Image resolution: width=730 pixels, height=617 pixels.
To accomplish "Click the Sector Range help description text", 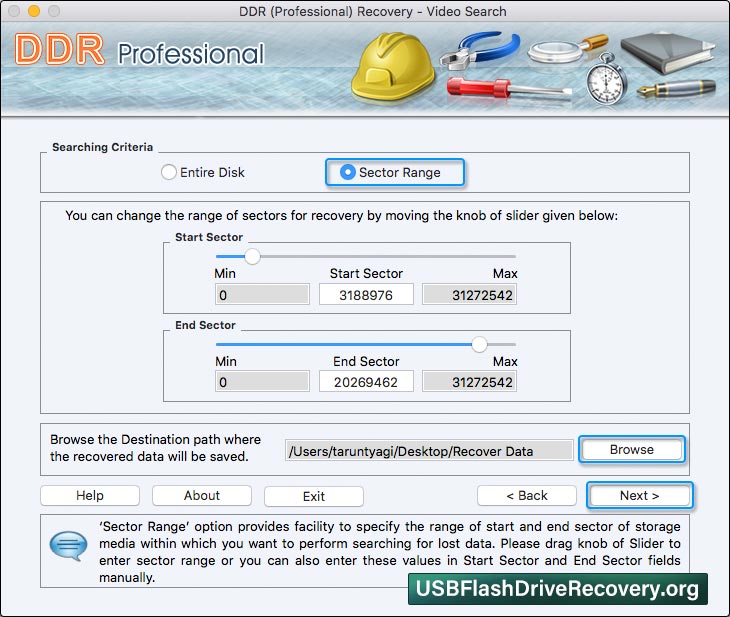I will pos(390,552).
